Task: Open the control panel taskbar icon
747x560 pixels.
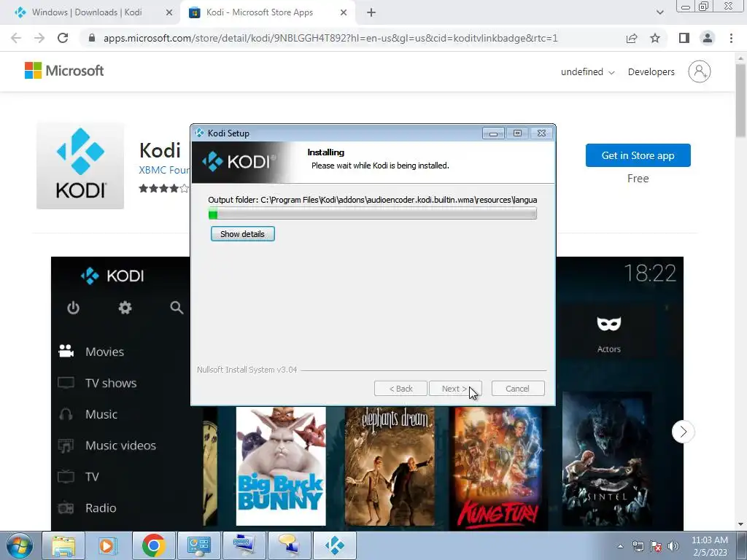Action: (x=198, y=545)
